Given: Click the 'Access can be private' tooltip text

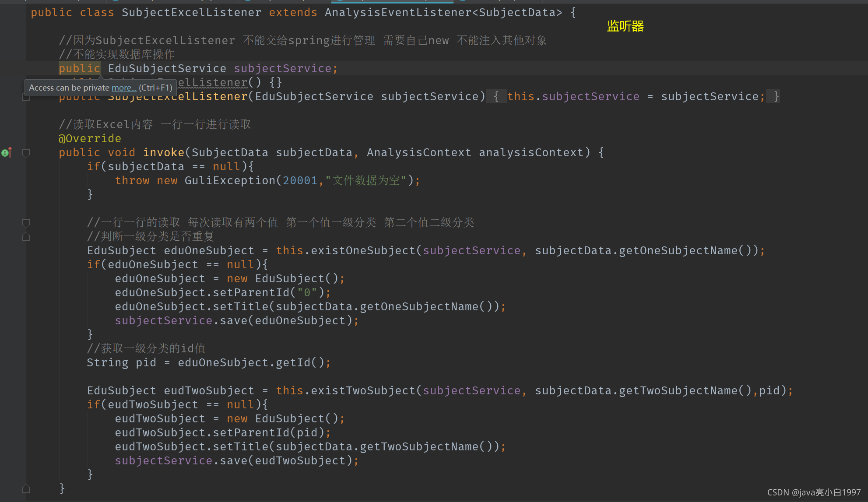Looking at the screenshot, I should (69, 88).
